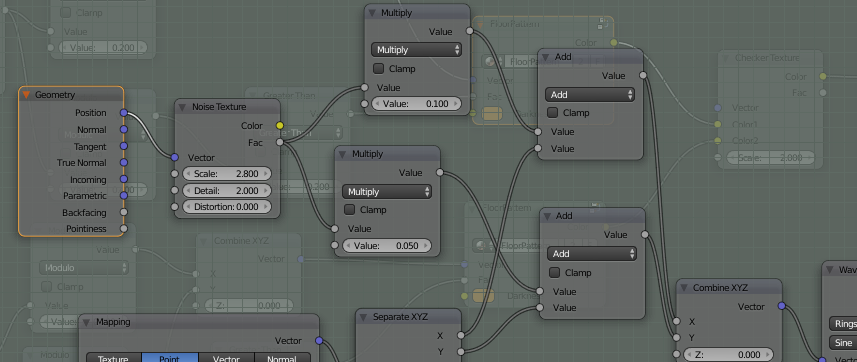
Task: Collapse the Multiply node with Value 0.100
Action: 372,13
